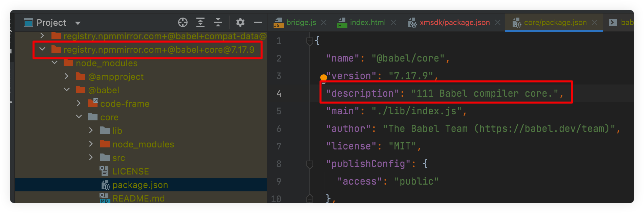The image size is (644, 213).
Task: Select README.md in the project tree
Action: tap(138, 198)
